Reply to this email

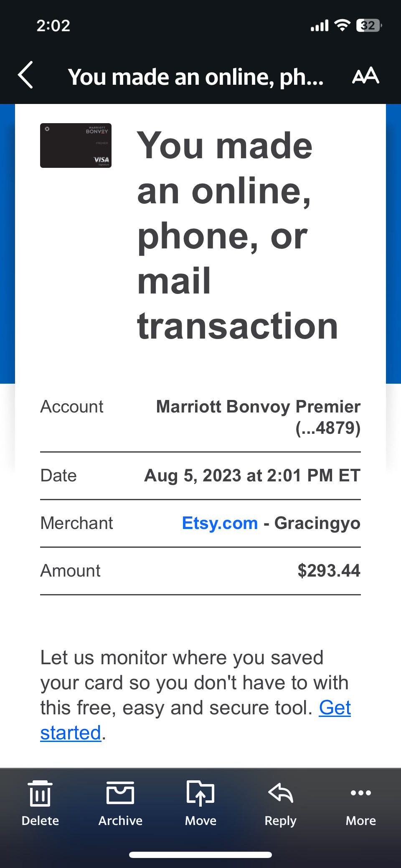[280, 802]
